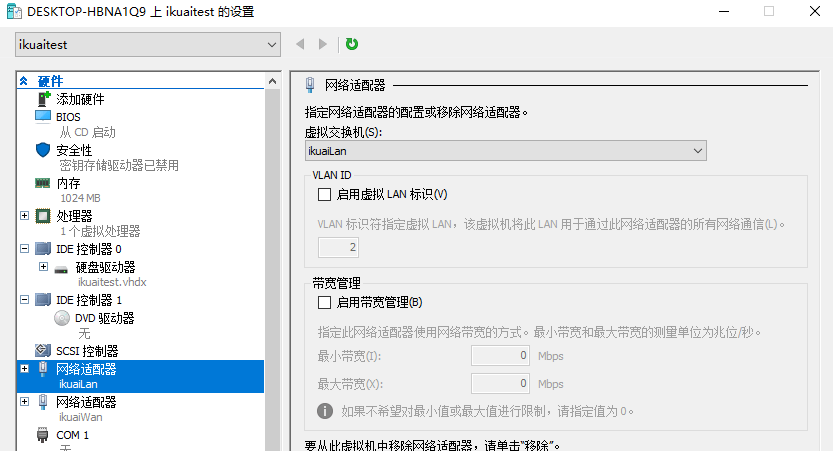Click the ikuaiLan subtitle under selected adapter
This screenshot has width=833, height=451.
pyautogui.click(x=78, y=384)
